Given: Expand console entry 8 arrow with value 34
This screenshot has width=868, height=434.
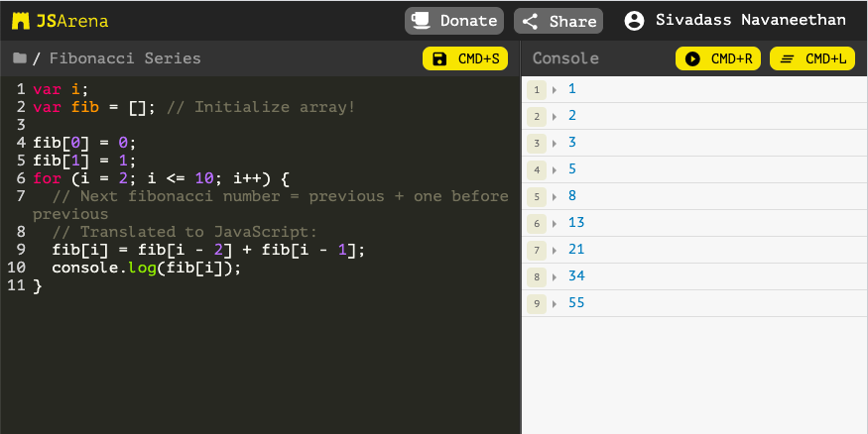Looking at the screenshot, I should click(555, 276).
